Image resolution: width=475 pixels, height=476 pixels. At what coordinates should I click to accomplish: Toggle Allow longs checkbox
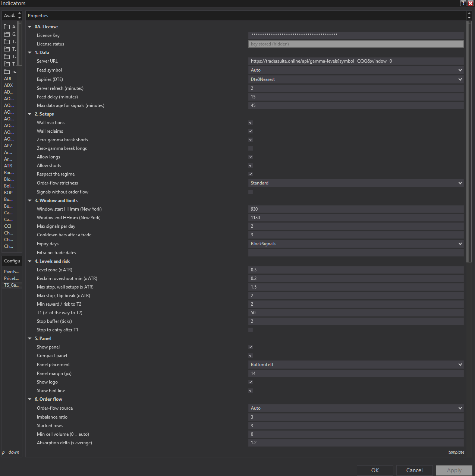pyautogui.click(x=251, y=157)
